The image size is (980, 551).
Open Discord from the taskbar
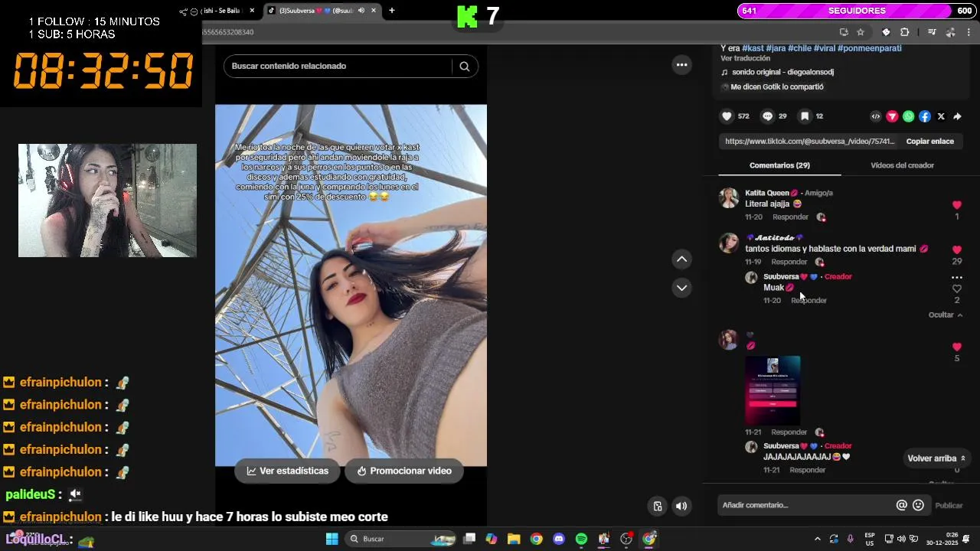pos(559,539)
